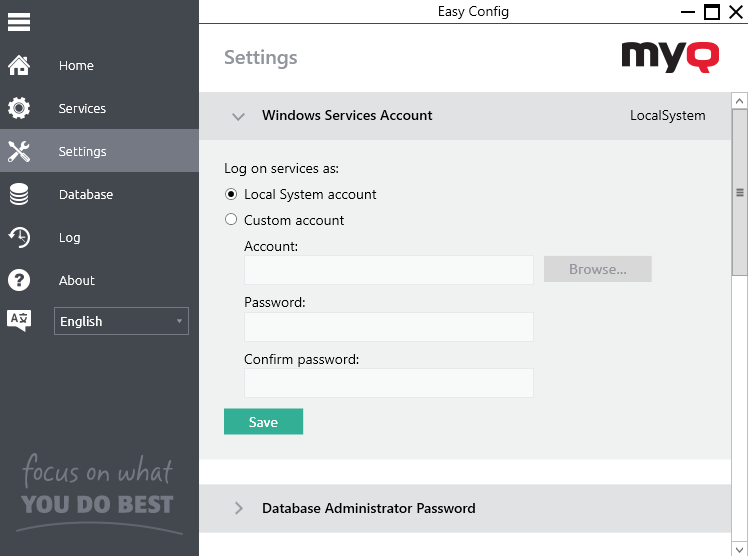Click the Services gear icon
This screenshot has height=556, width=748.
(x=19, y=109)
